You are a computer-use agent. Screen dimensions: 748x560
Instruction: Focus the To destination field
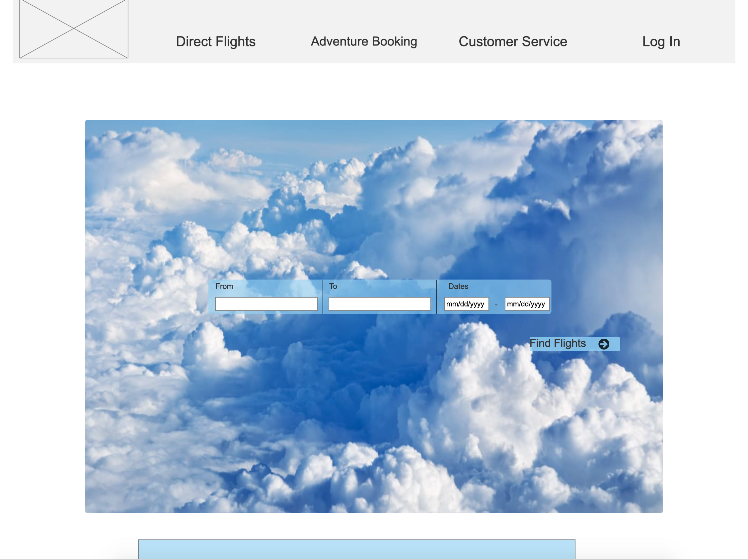(379, 304)
